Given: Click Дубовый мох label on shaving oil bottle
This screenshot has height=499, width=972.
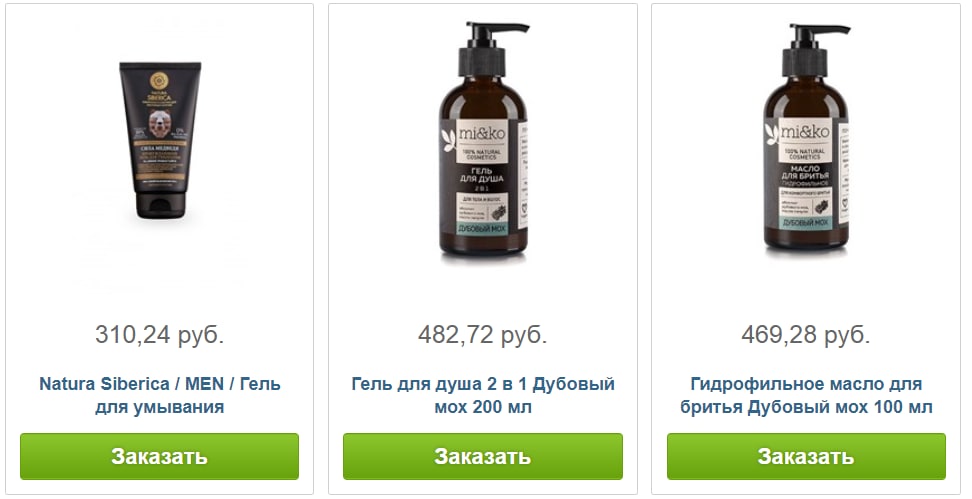Looking at the screenshot, I should [805, 223].
